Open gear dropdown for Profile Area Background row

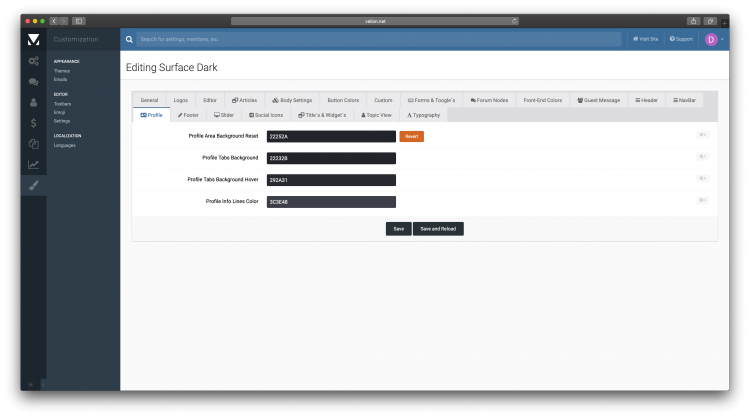click(x=703, y=135)
